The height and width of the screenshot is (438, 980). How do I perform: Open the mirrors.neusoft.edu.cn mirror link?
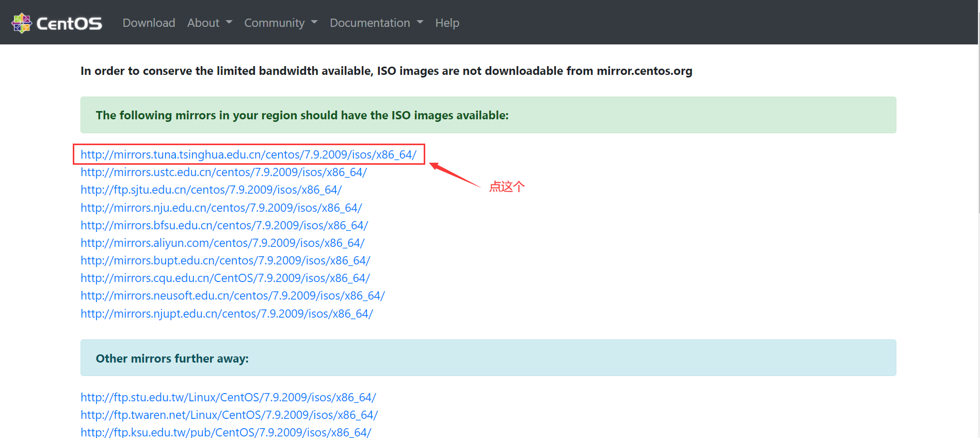coord(232,295)
